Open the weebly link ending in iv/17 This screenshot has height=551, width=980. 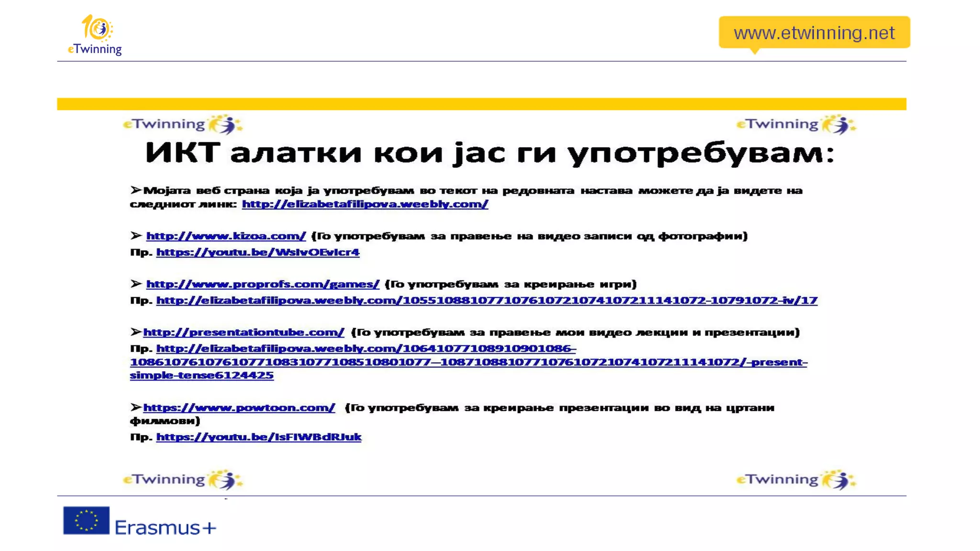coord(486,300)
